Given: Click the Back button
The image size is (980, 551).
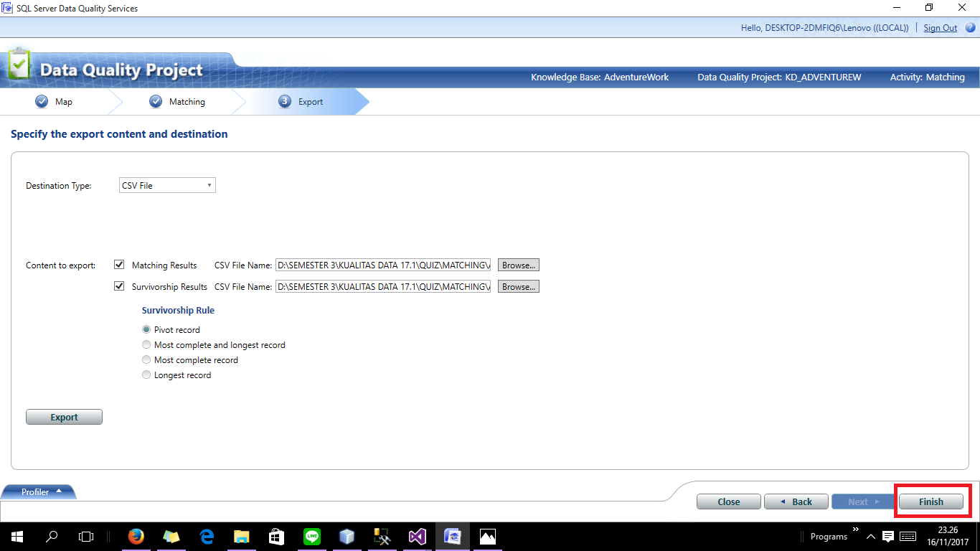Looking at the screenshot, I should coord(796,501).
